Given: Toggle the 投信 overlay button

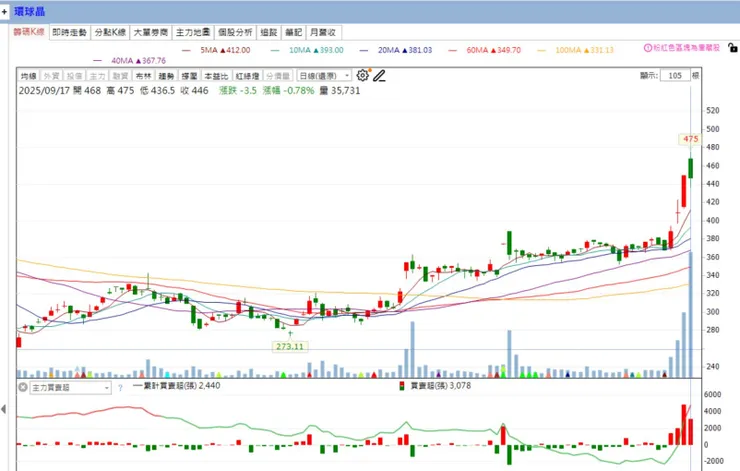Looking at the screenshot, I should point(74,76).
